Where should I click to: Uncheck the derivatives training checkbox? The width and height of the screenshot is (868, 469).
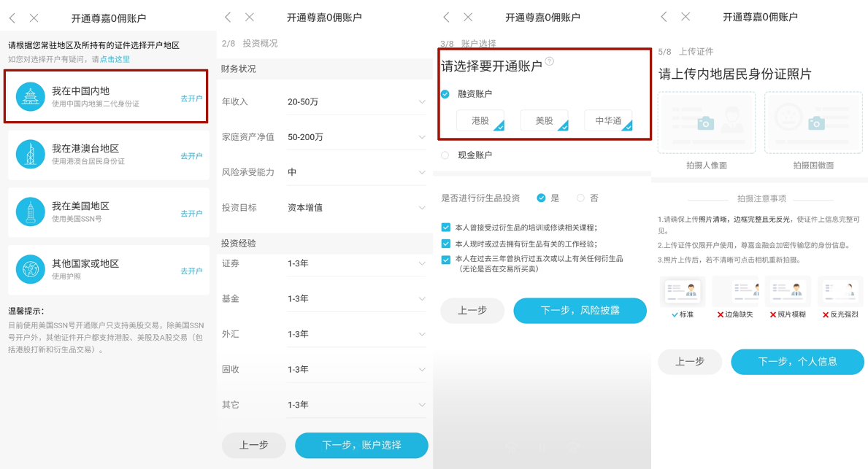(446, 226)
